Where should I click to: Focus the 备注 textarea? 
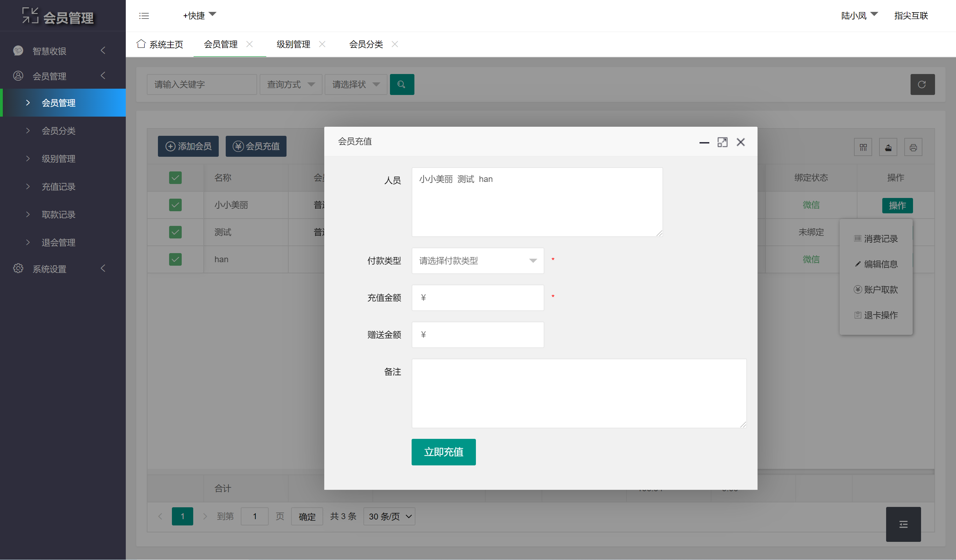579,393
